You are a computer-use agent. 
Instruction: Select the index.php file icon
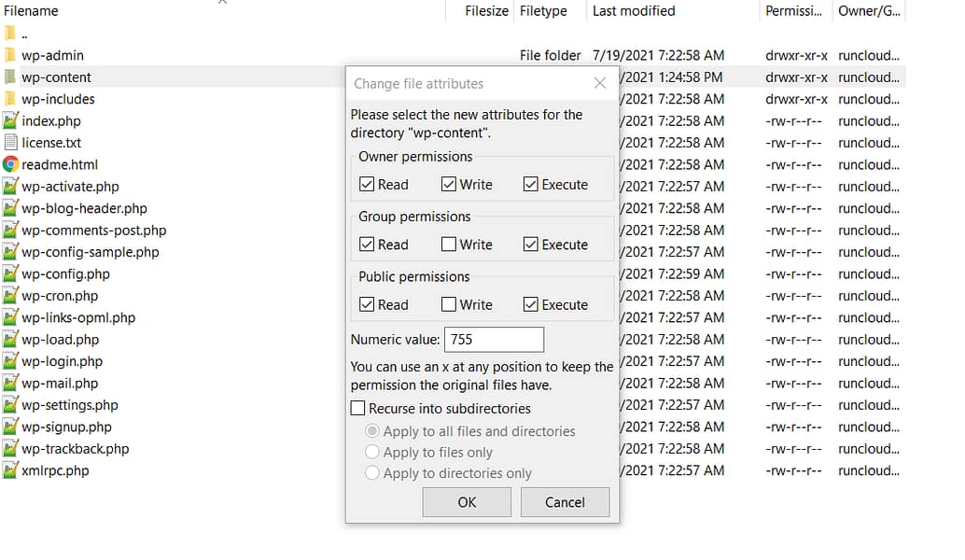9,120
